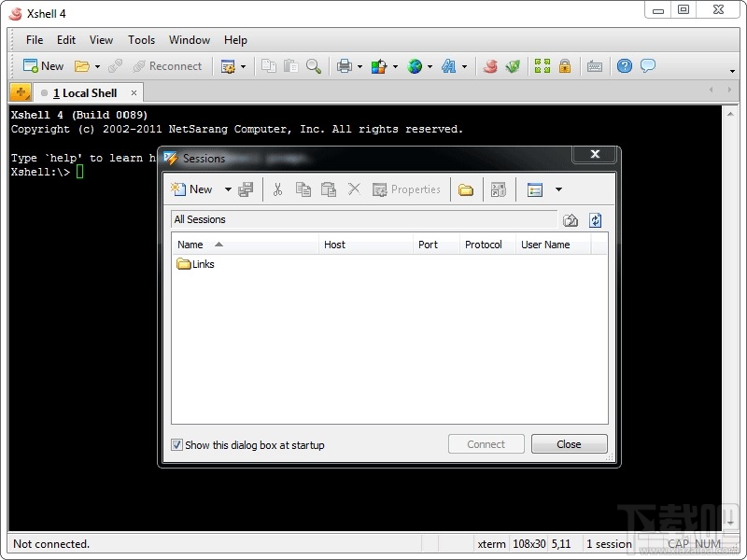Click the Help question mark icon
Screen dimensions: 747x560
coord(623,66)
